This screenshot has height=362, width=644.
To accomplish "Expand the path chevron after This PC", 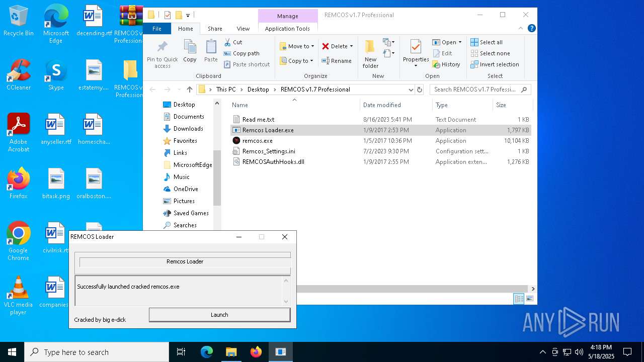I will 242,89.
